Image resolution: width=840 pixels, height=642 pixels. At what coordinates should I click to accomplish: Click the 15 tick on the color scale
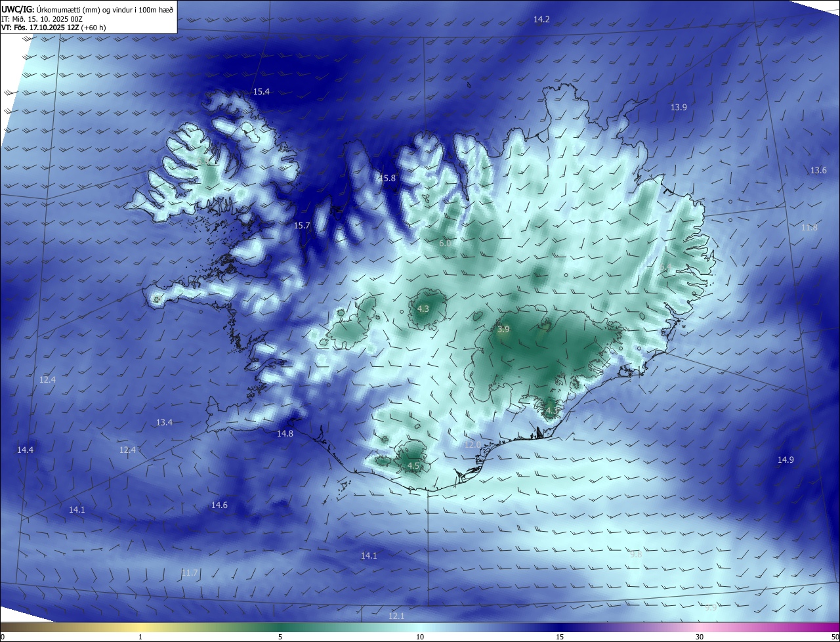pos(560,637)
